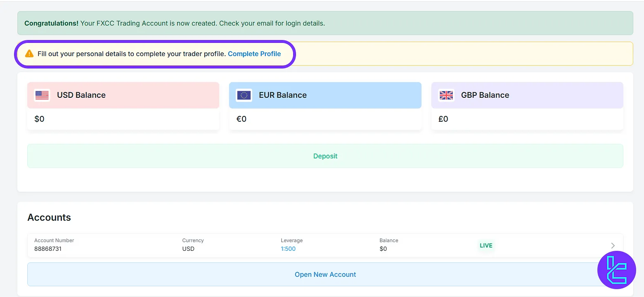Open the chat widget in the corner
The image size is (644, 297).
click(617, 270)
